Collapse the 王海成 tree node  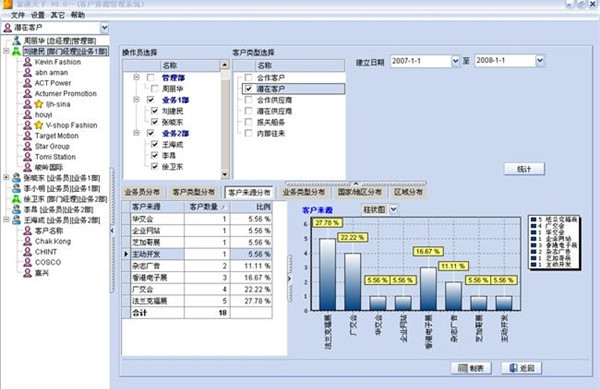(6, 220)
